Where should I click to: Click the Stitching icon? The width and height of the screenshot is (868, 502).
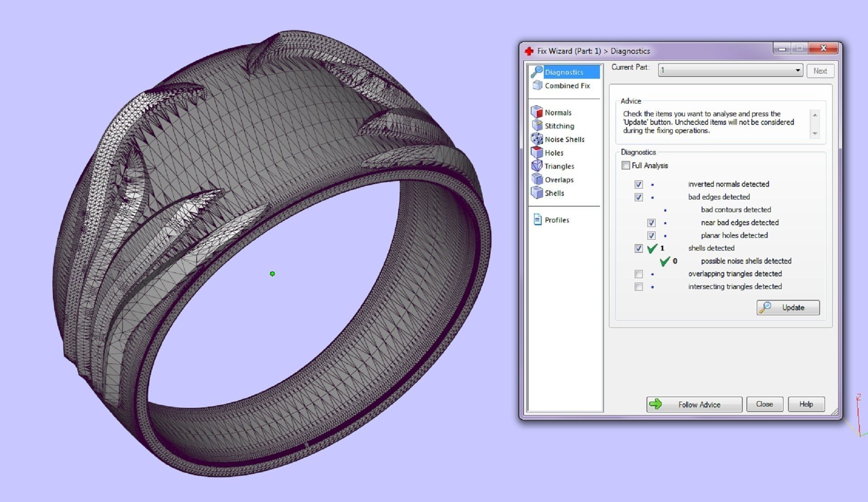pyautogui.click(x=537, y=126)
